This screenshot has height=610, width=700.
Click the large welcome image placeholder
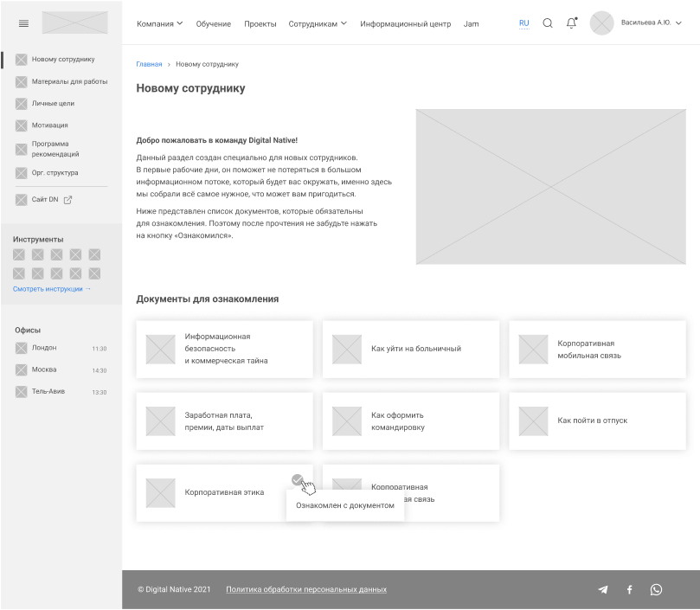[551, 187]
